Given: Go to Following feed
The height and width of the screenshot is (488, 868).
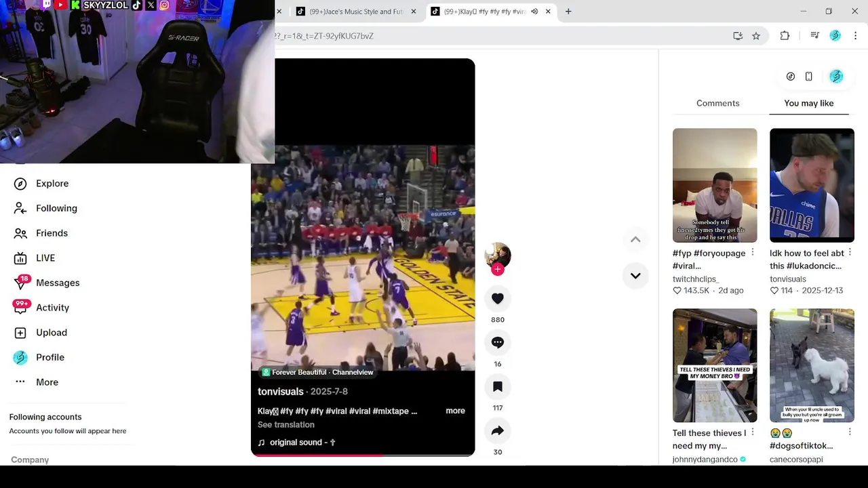Looking at the screenshot, I should pyautogui.click(x=45, y=208).
